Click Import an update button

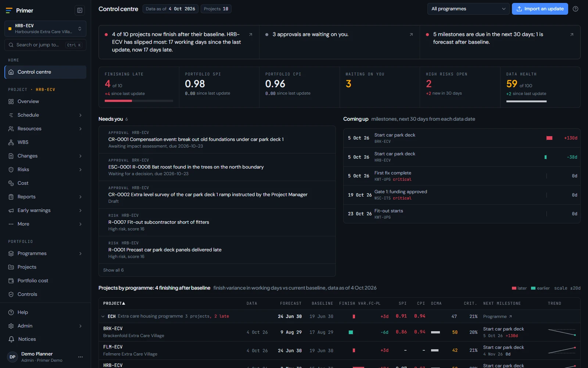tap(540, 9)
